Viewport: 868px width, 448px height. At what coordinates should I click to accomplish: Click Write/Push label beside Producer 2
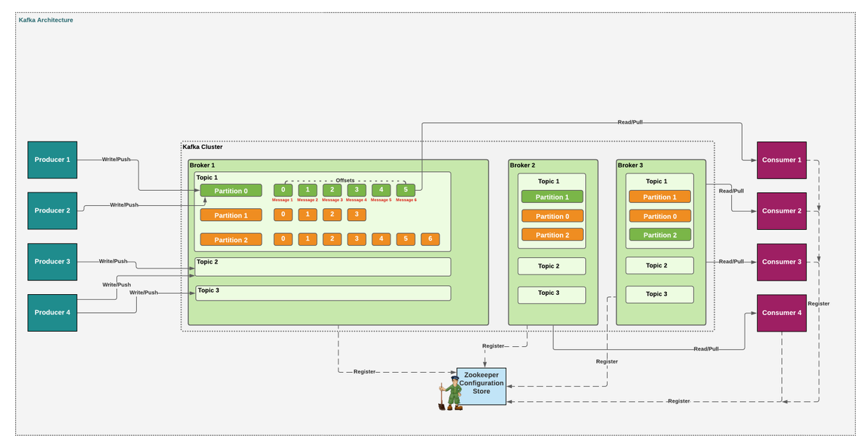click(124, 205)
